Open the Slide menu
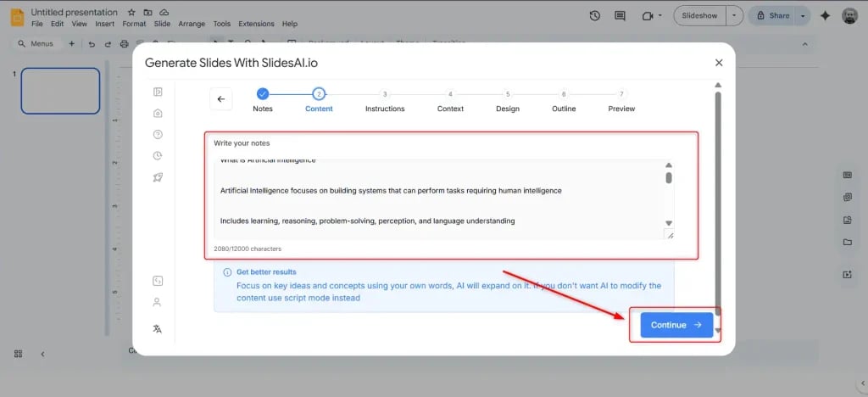 click(x=162, y=24)
